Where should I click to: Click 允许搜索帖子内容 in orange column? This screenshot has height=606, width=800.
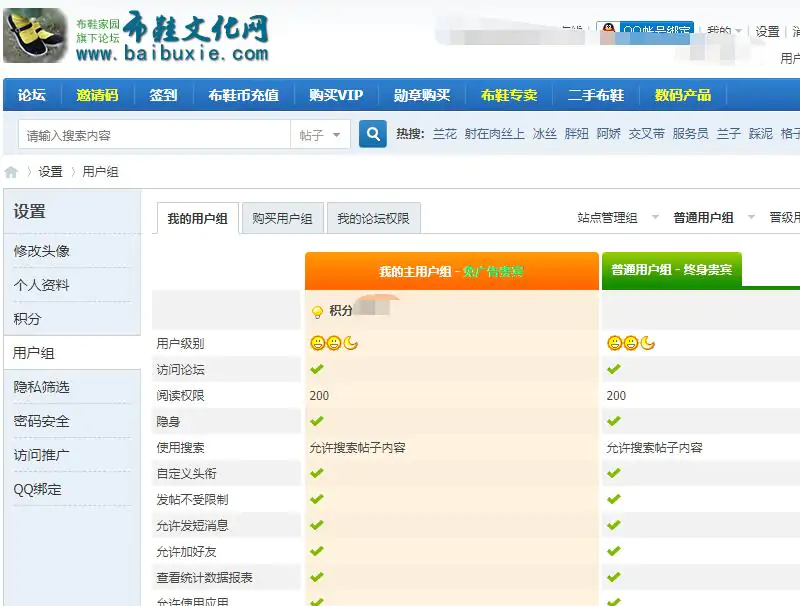(x=357, y=447)
